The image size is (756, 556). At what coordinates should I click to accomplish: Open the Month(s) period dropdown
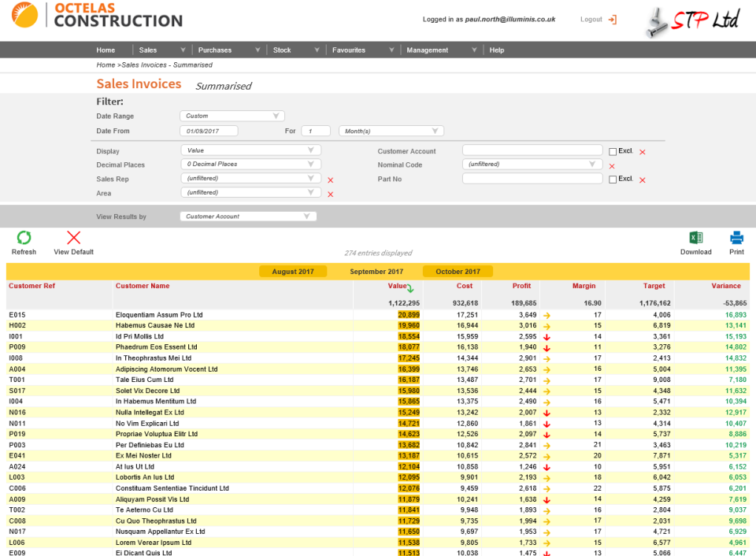click(391, 131)
